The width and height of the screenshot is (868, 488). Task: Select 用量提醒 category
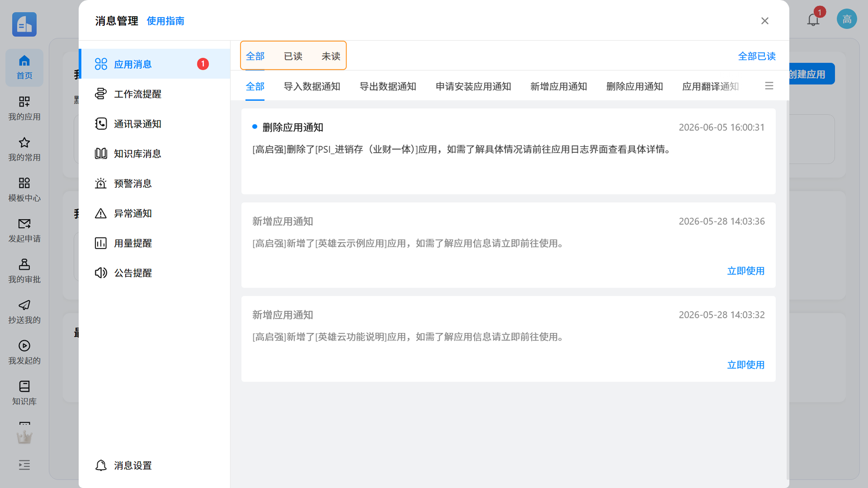pos(155,243)
